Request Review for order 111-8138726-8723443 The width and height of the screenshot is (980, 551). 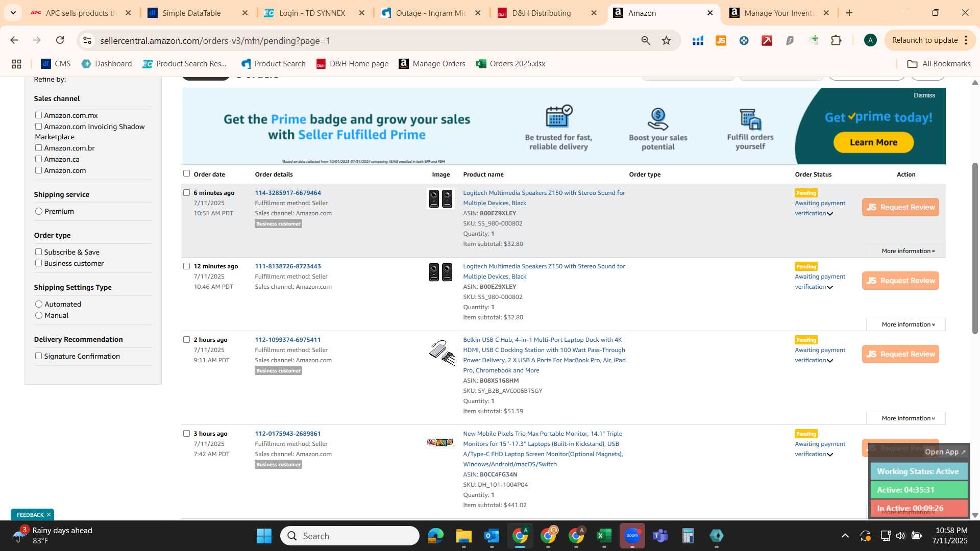click(x=900, y=281)
